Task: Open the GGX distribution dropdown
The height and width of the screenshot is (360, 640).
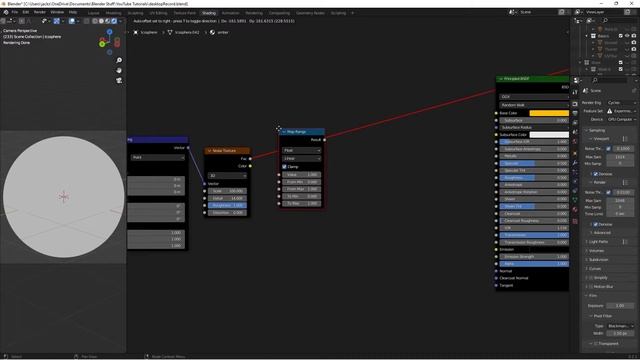Action: [x=534, y=97]
